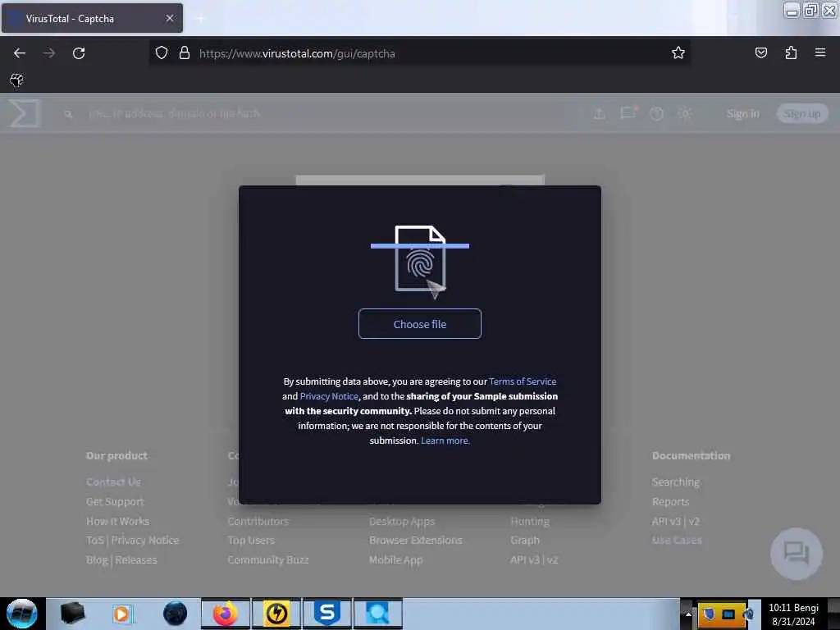840x630 pixels.
Task: Open the Mobile App footer link
Action: (x=395, y=559)
